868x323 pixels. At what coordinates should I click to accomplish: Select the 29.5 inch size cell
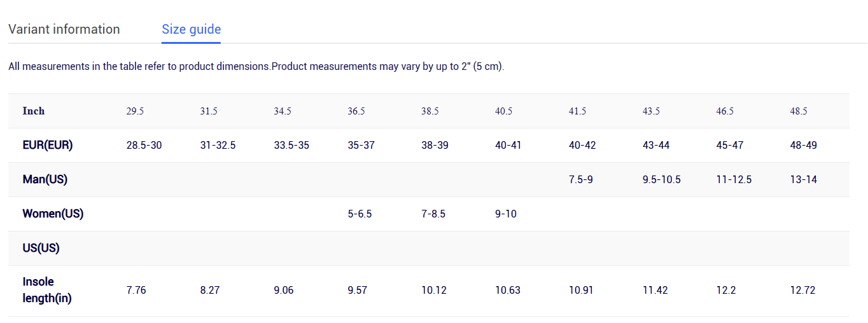[135, 111]
